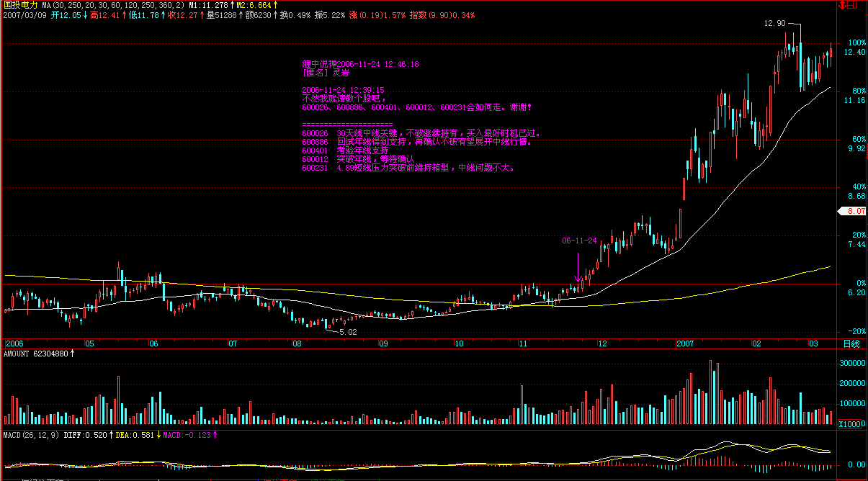Click the 5.02 low price label
Image resolution: width=868 pixels, height=481 pixels.
pos(348,332)
